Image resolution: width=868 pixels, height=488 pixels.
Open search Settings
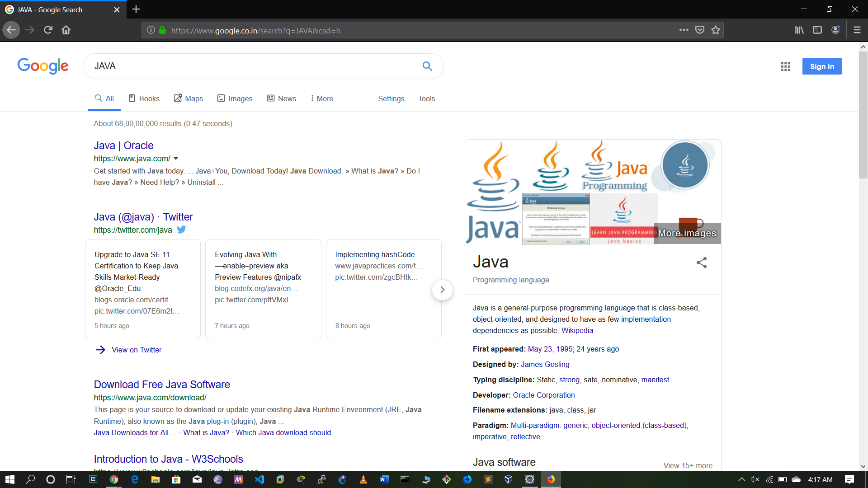point(391,99)
